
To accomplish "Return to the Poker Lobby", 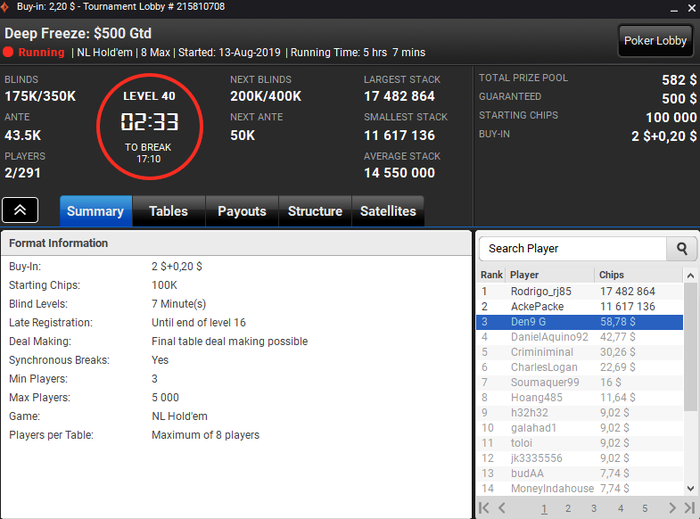I will (655, 41).
